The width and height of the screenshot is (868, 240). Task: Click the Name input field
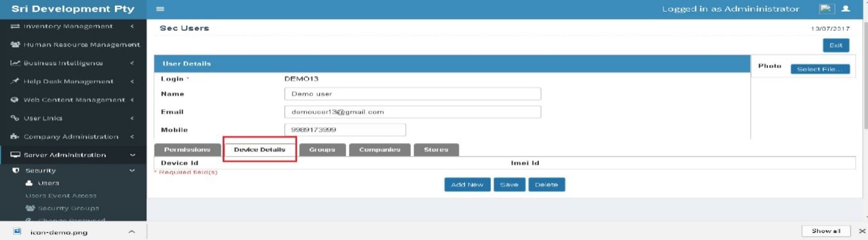[413, 94]
